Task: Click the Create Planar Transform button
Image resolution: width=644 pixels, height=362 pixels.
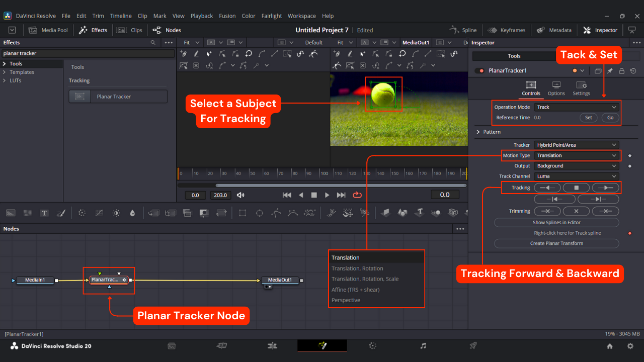Action: click(556, 243)
